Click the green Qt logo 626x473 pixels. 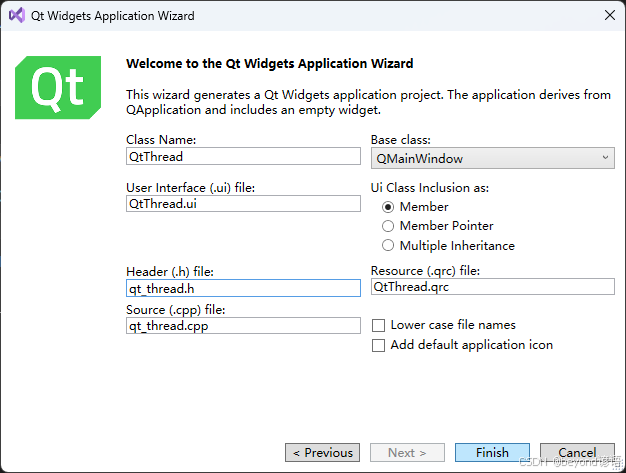pos(58,87)
